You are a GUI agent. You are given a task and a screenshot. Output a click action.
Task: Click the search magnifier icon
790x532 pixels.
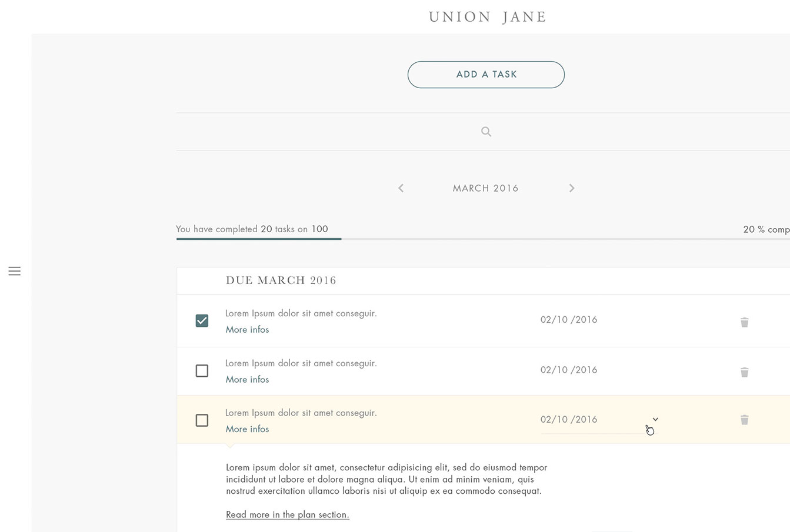point(486,132)
